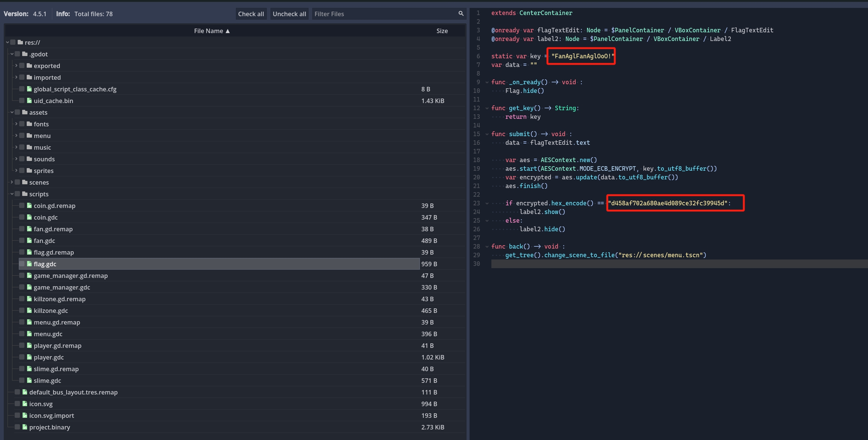Place cursor on empty line 30 in code

679,264
